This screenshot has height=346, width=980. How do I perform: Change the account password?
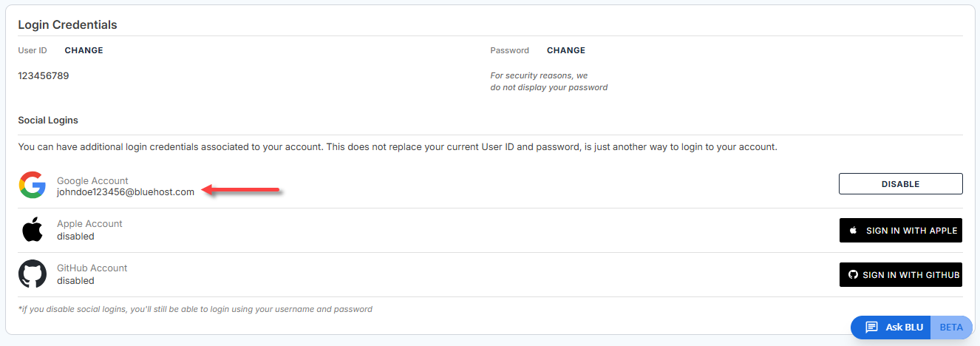[x=565, y=51]
